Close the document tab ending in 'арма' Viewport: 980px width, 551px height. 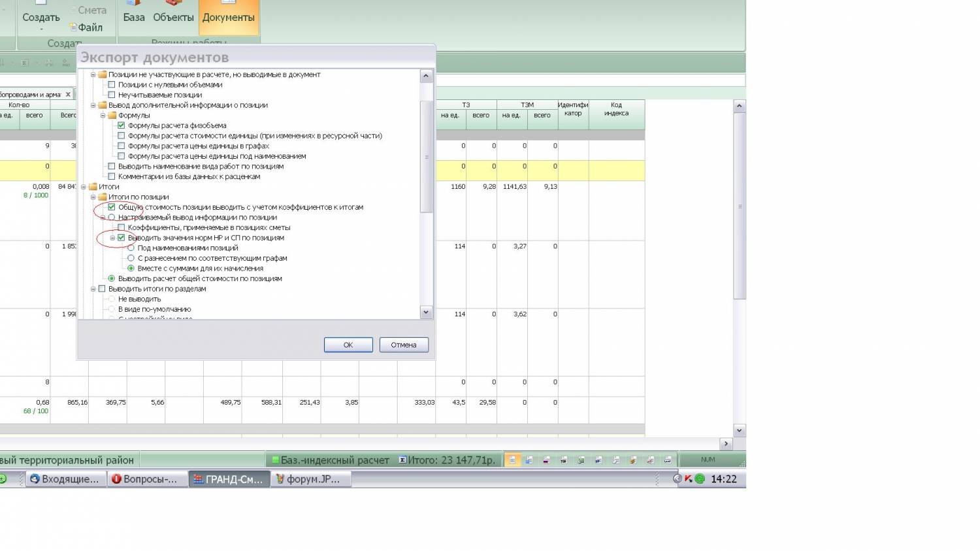68,95
